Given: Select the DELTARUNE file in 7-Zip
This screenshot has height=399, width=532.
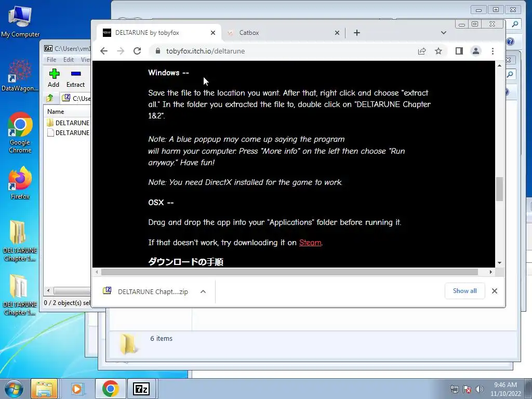Looking at the screenshot, I should click(68, 132).
